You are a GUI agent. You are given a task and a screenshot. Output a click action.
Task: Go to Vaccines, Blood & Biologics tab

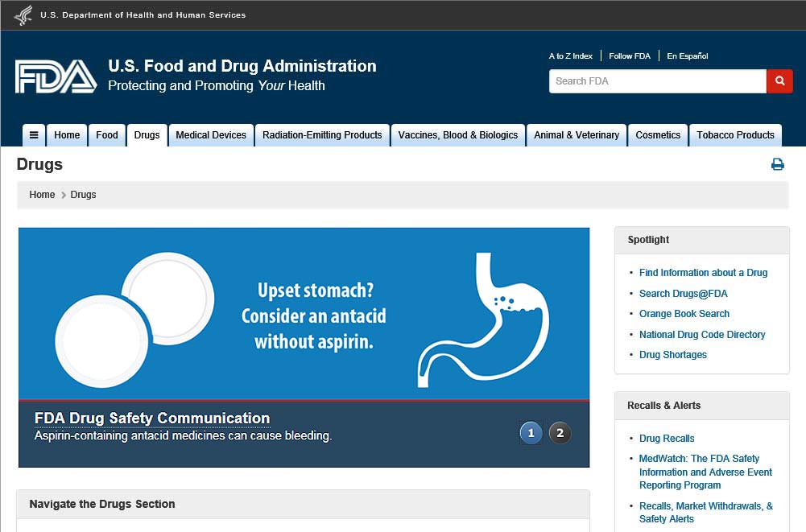coord(457,135)
